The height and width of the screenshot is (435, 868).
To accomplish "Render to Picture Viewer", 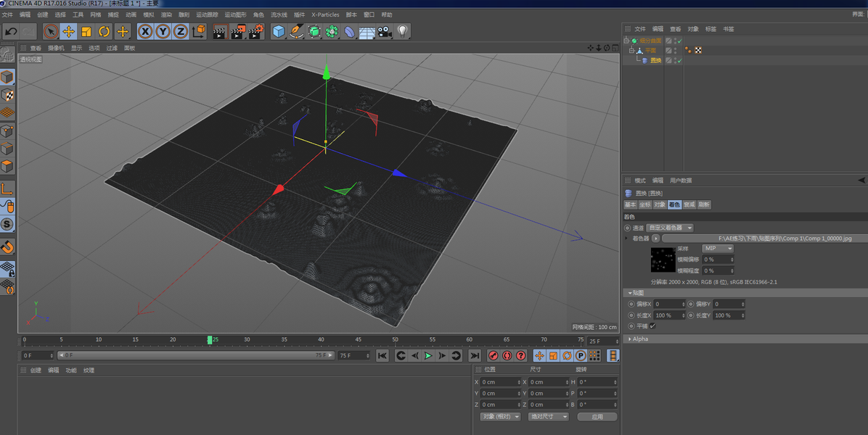I will (x=238, y=31).
